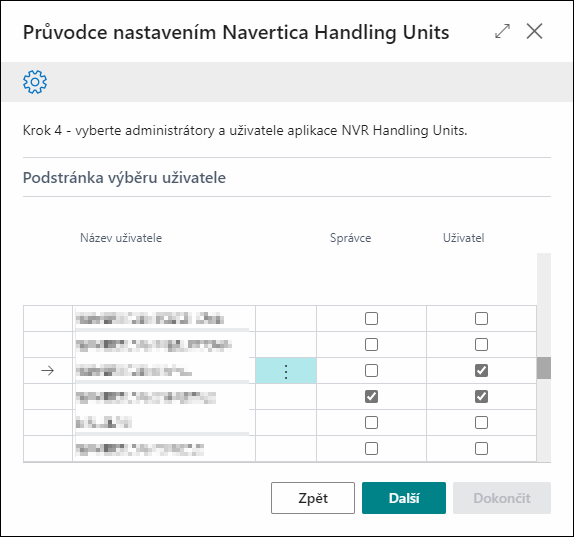The height and width of the screenshot is (537, 574).
Task: Check Správce in the first user row
Action: [x=371, y=318]
